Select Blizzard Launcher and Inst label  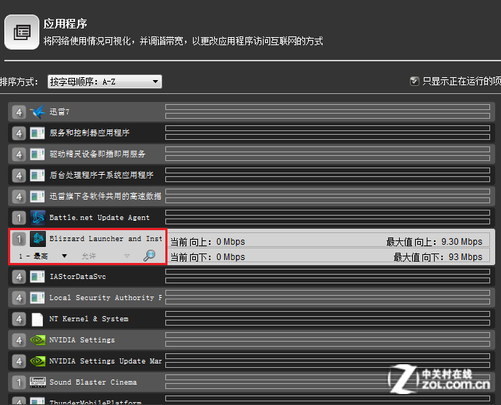coord(106,239)
